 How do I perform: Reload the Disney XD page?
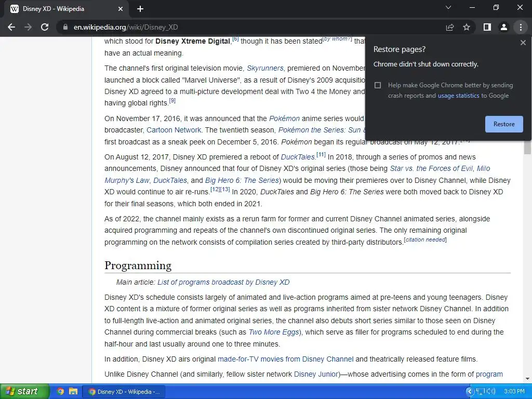click(x=45, y=27)
